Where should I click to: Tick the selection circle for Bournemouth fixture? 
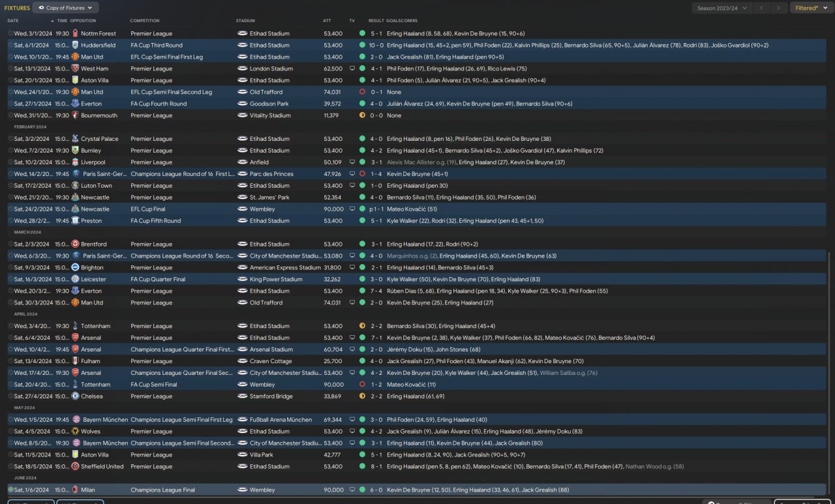click(10, 115)
